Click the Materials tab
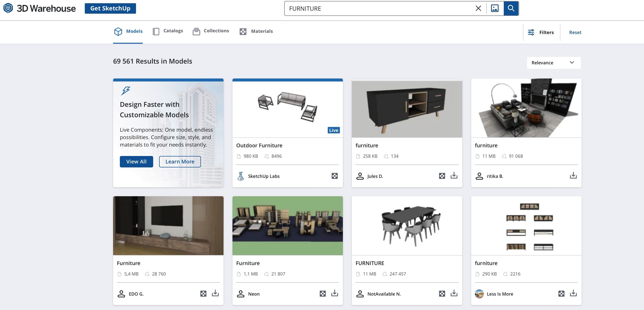This screenshot has width=644, height=310. (256, 31)
